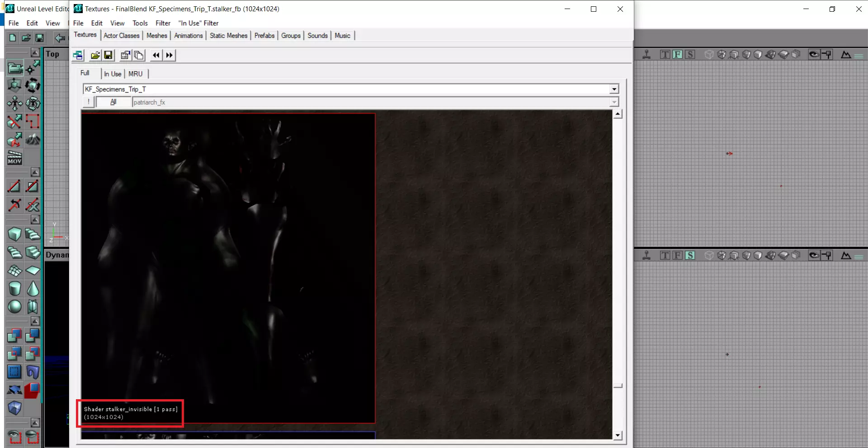Open the Tools menu in Textures browser
This screenshot has height=448, width=868.
click(140, 23)
